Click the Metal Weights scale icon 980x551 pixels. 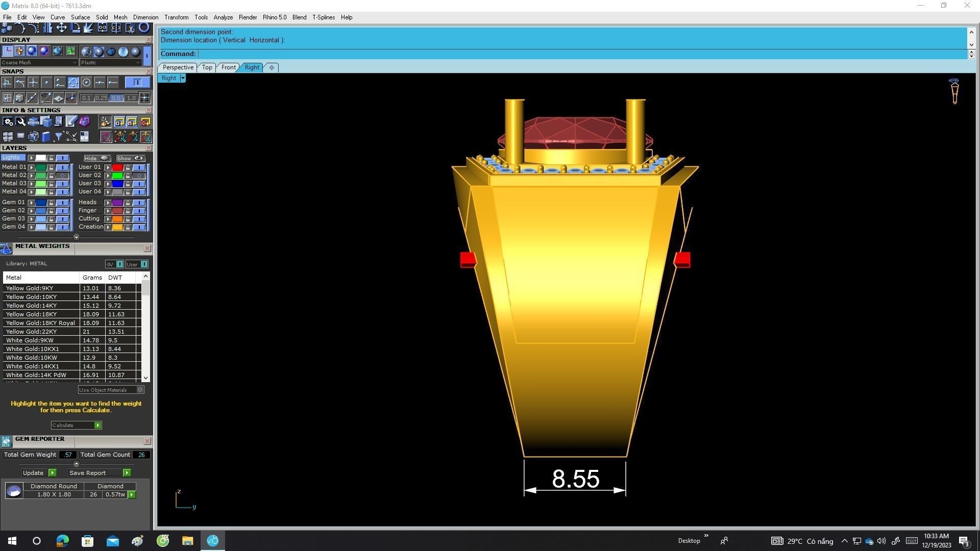click(x=6, y=248)
